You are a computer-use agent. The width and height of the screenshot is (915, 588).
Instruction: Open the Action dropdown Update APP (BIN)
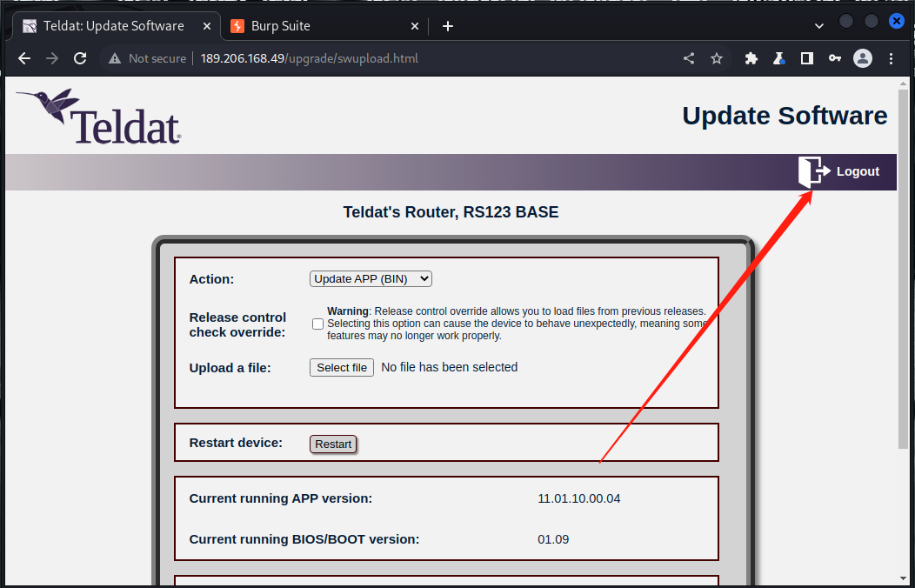tap(371, 279)
